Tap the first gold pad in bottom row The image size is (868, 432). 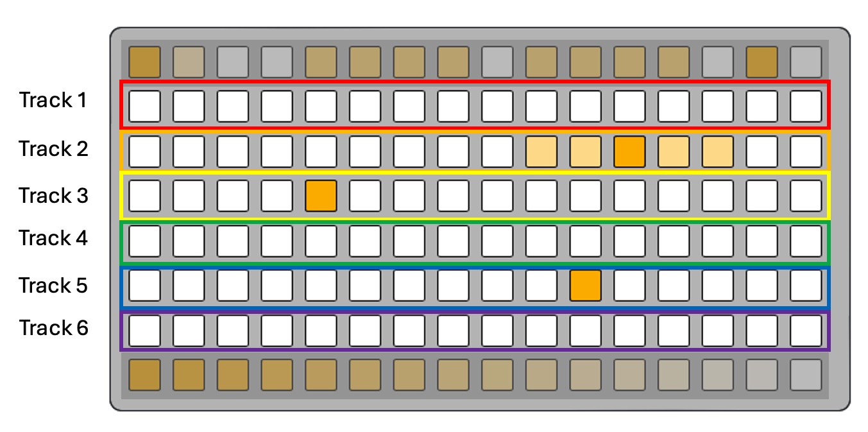tap(144, 375)
